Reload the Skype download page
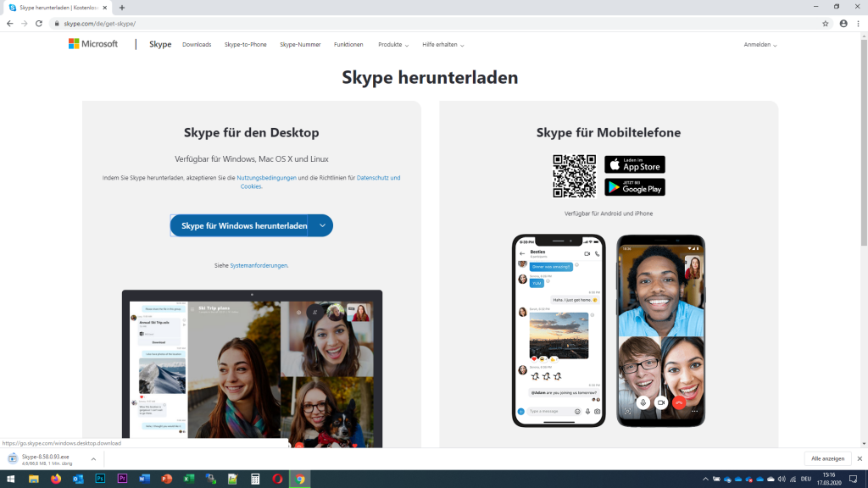The image size is (868, 488). (39, 24)
